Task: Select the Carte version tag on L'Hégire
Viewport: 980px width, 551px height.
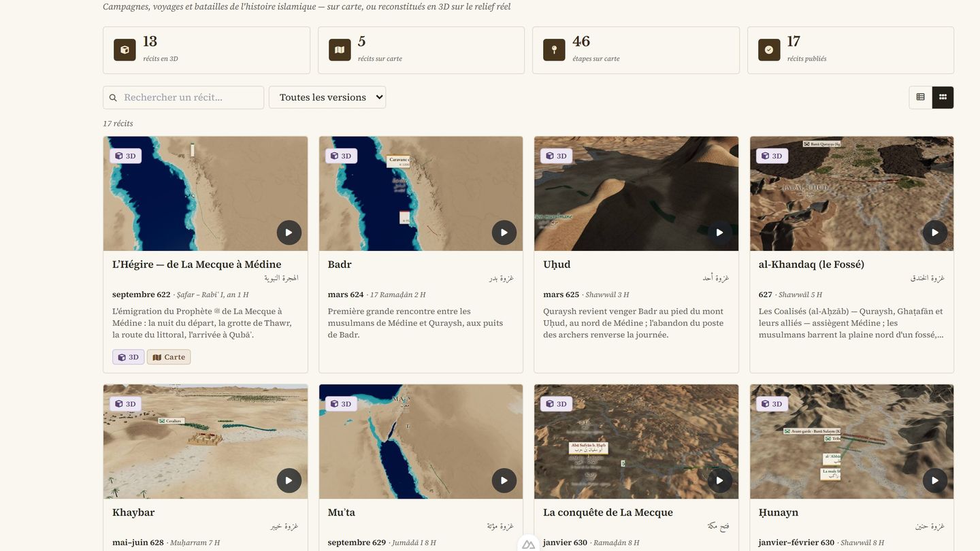Action: point(169,357)
